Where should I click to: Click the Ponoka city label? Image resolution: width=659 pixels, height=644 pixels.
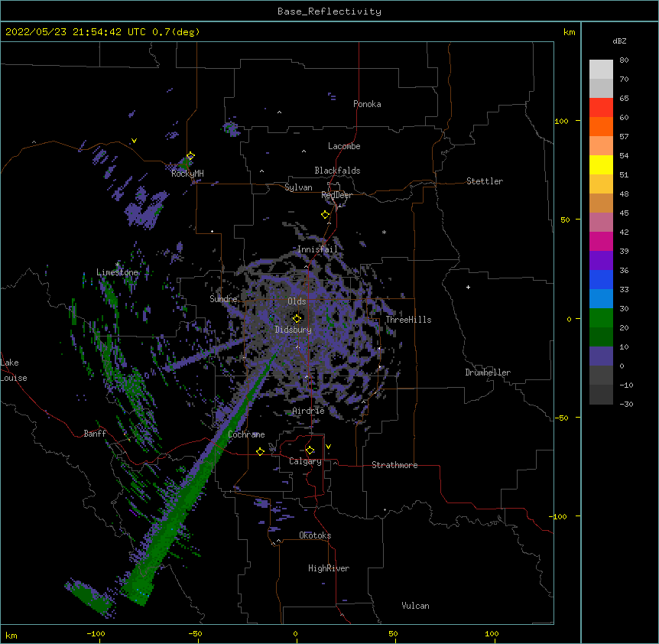point(367,104)
